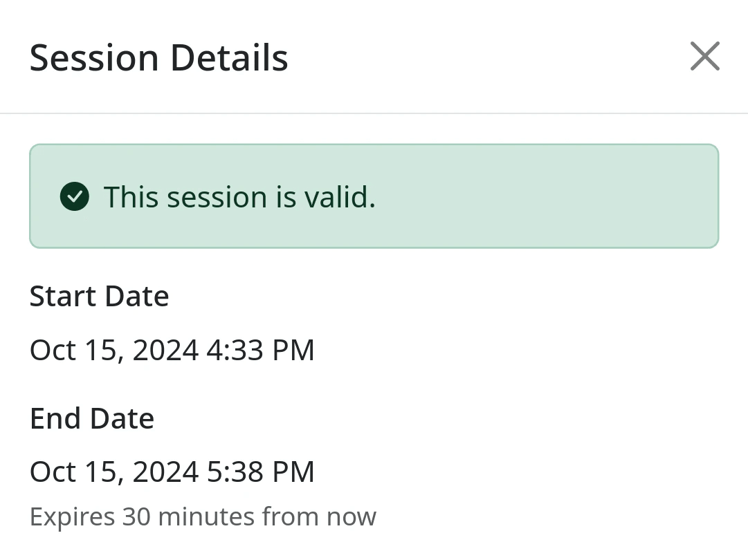
Task: Click the "Expires 30 minutes from now" note
Action: (x=203, y=516)
